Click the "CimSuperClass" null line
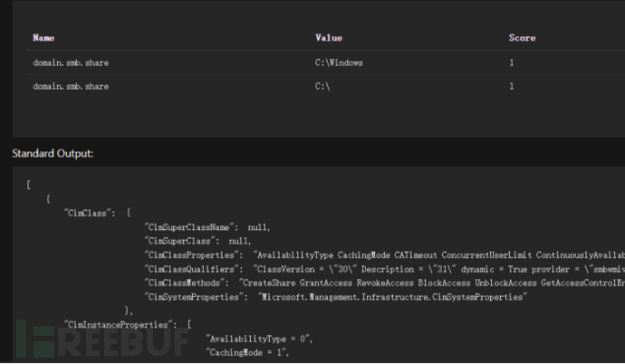This screenshot has width=625, height=364. pyautogui.click(x=197, y=242)
